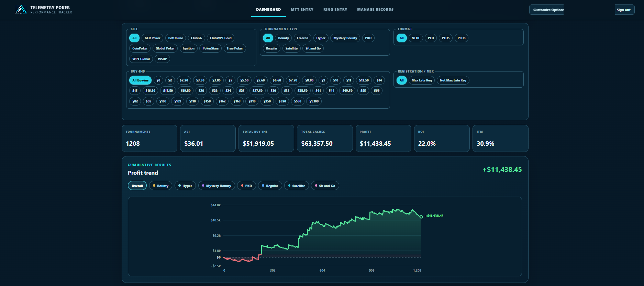Click the chart's final data point marker
644x286 pixels.
coord(421,217)
